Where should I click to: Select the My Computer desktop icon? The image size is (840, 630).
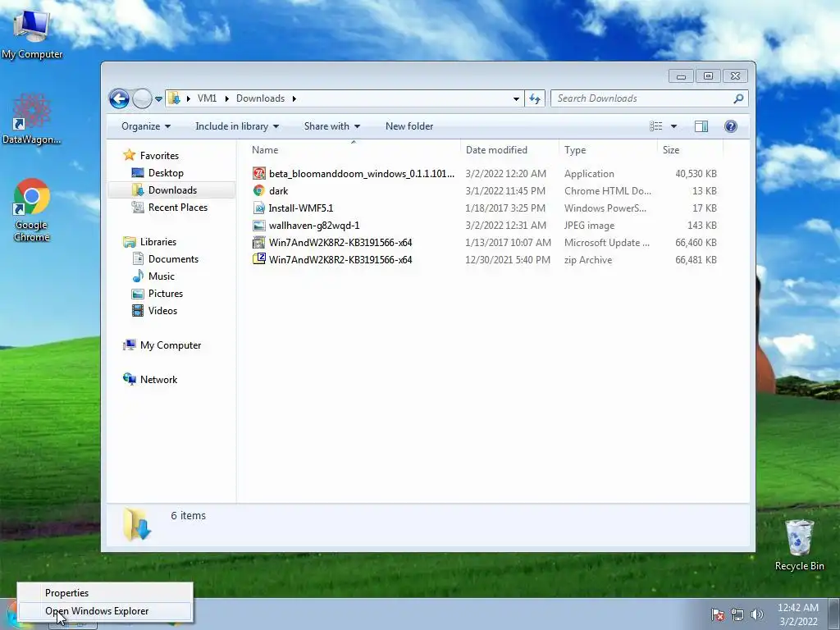32,34
